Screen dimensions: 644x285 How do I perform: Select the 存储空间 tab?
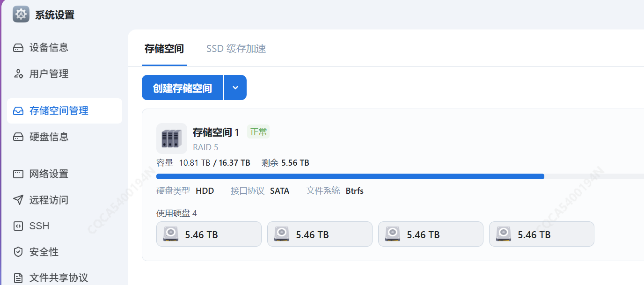coord(164,49)
